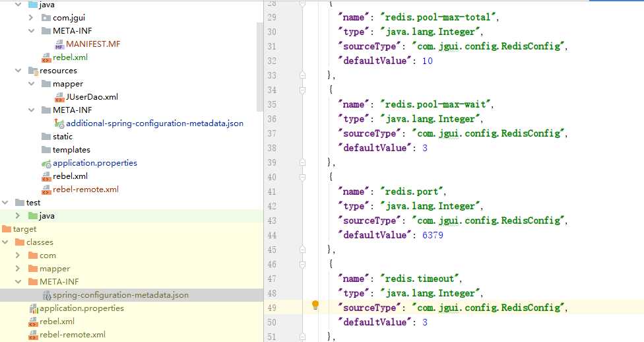Image resolution: width=644 pixels, height=342 pixels.
Task: Click rebel.xml icon below MANIFEST.MF
Action: click(x=46, y=57)
